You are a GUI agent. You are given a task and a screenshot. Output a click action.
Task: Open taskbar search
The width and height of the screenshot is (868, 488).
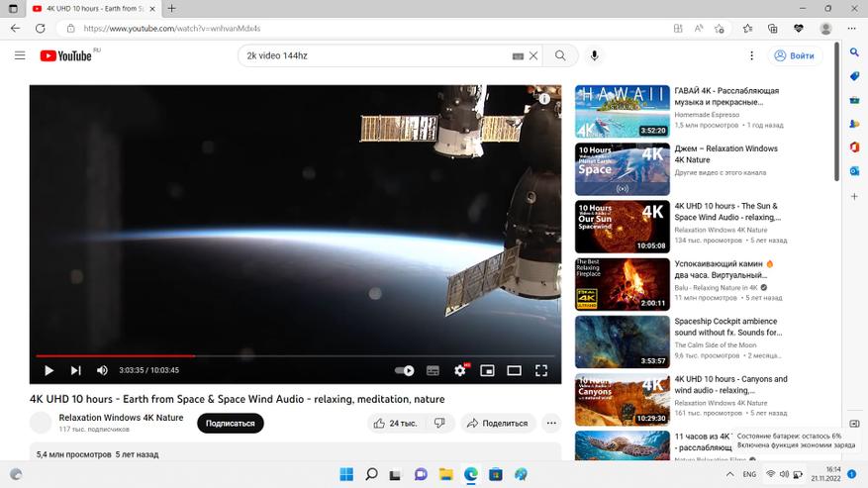point(371,474)
